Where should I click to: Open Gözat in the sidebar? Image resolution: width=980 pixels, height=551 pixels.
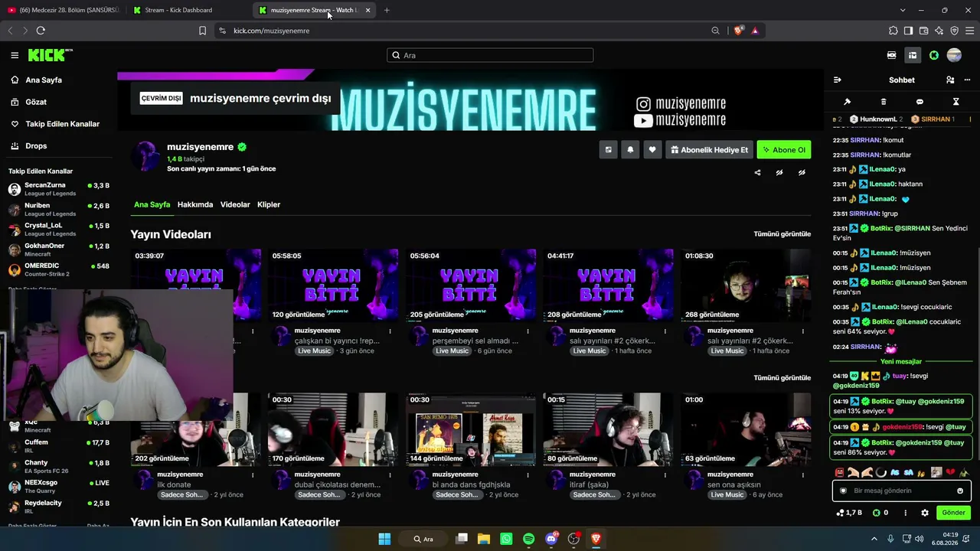(59, 102)
